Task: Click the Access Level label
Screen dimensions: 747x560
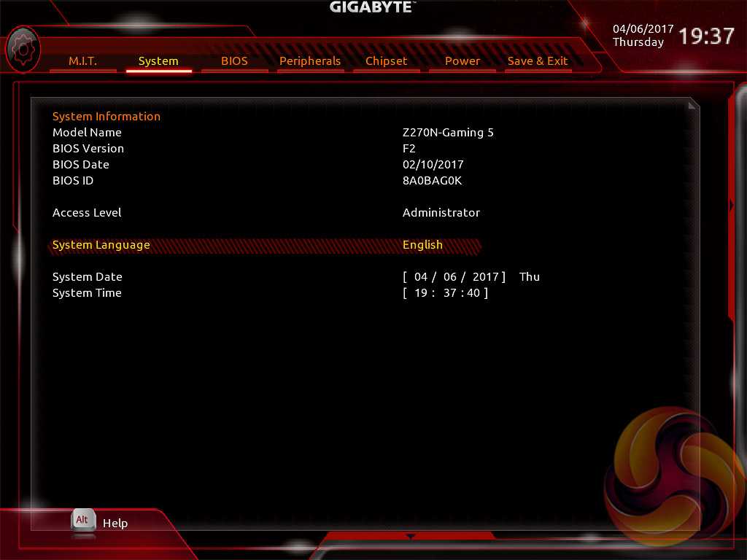Action: click(x=88, y=213)
